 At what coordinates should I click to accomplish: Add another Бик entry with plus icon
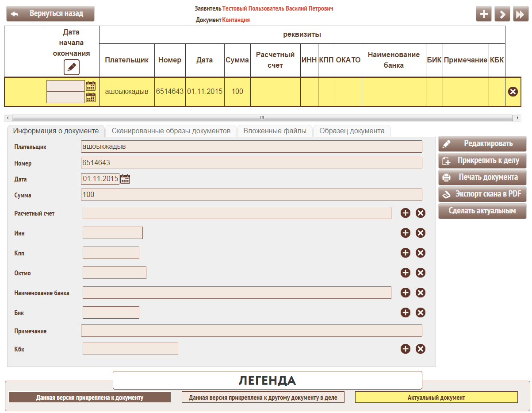(405, 313)
